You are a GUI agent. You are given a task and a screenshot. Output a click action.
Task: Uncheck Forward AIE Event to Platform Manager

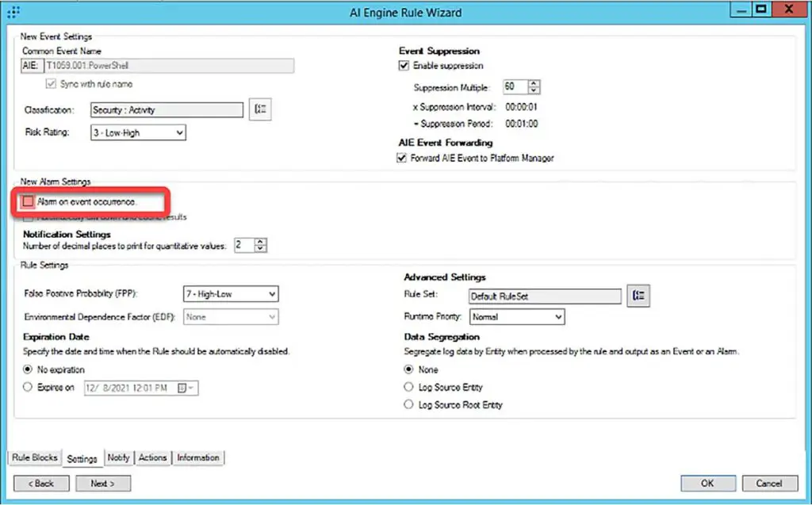click(x=400, y=157)
